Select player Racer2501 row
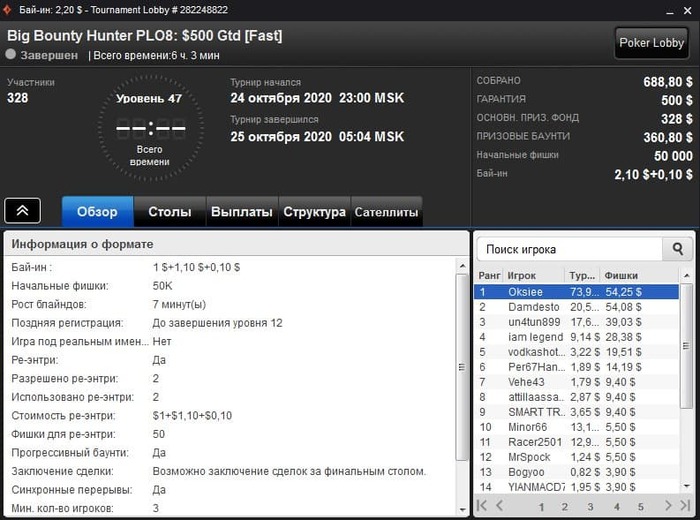Viewport: 700px width, 520px height. [576, 442]
